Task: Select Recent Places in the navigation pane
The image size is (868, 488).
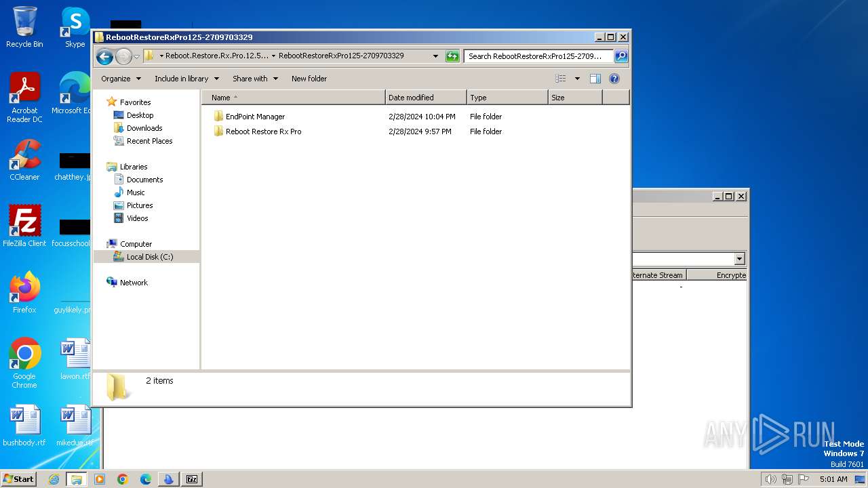Action: 149,141
